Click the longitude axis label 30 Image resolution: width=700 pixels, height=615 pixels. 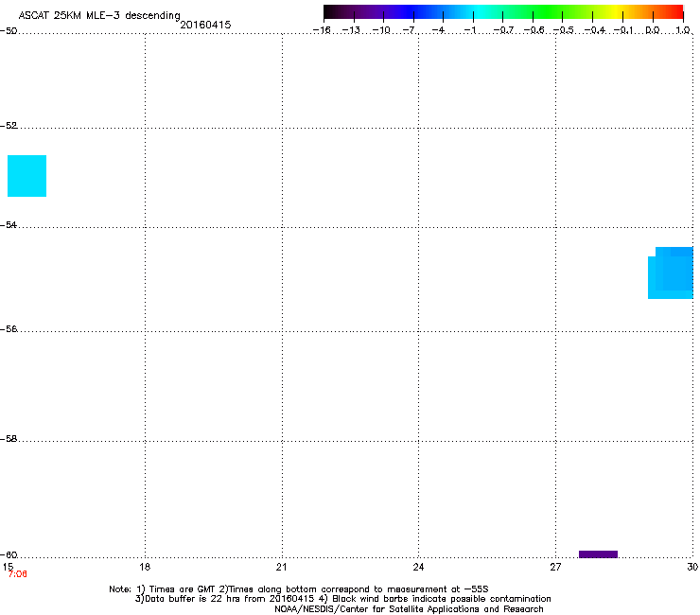692,567
